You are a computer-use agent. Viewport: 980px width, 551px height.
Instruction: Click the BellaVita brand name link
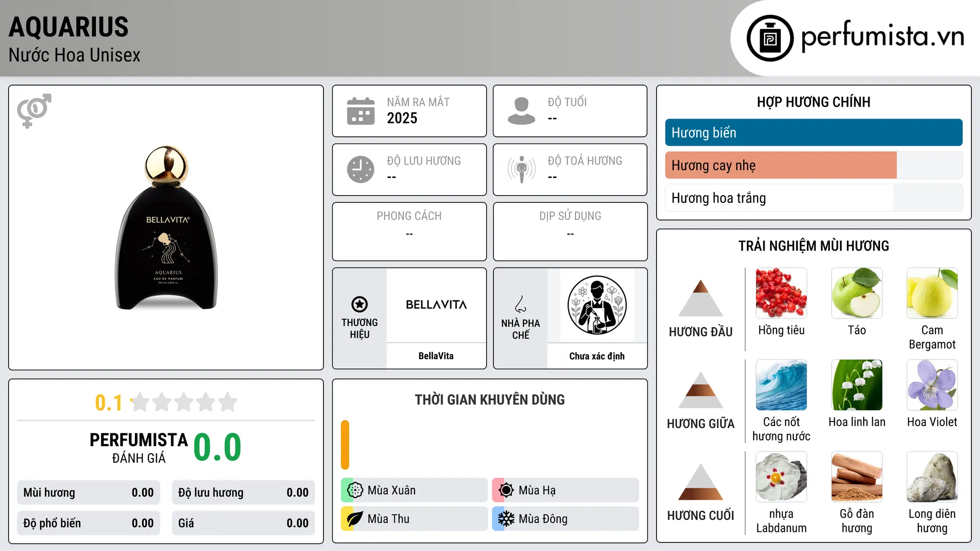click(x=436, y=356)
